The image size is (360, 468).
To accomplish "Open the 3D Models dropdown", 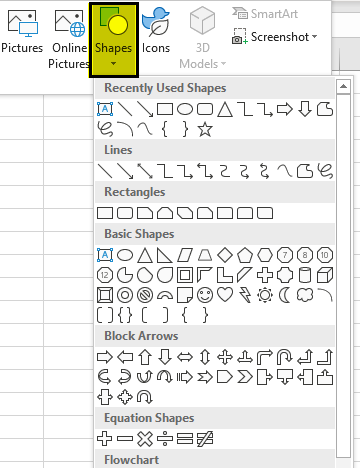I will [202, 39].
